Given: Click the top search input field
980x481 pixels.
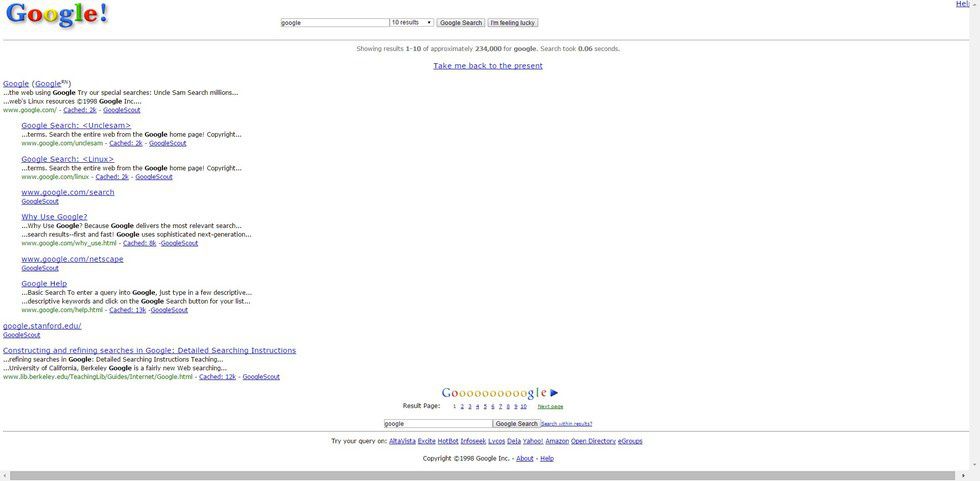Looking at the screenshot, I should [334, 22].
